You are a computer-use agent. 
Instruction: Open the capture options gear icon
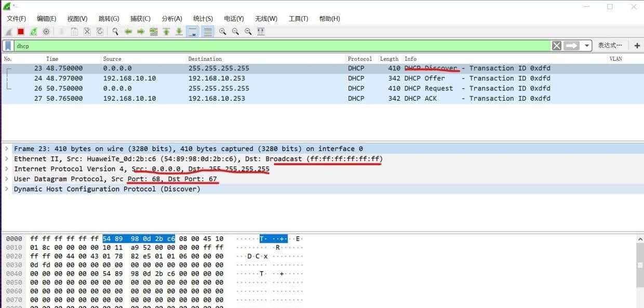46,31
